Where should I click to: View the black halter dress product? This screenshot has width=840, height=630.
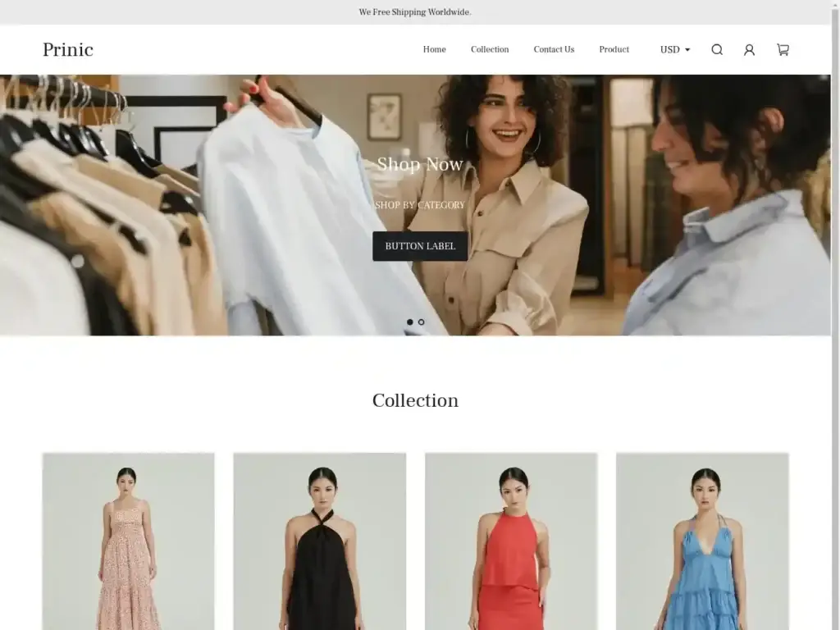(x=320, y=541)
